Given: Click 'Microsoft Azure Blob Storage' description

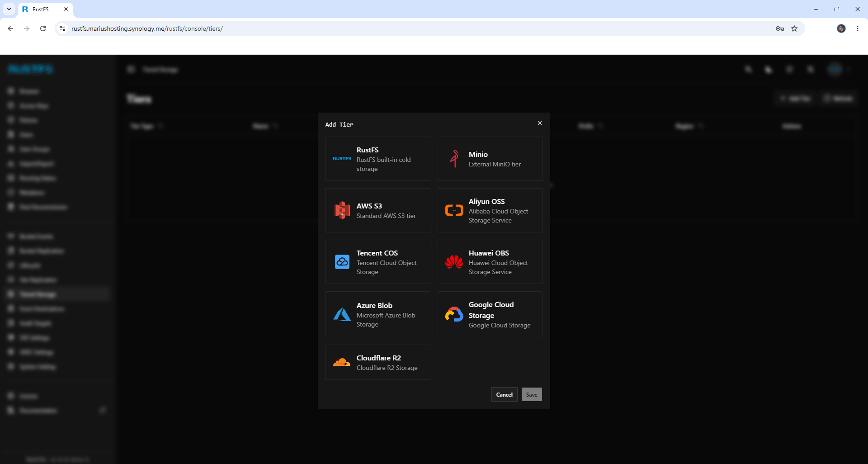Looking at the screenshot, I should pyautogui.click(x=386, y=320).
